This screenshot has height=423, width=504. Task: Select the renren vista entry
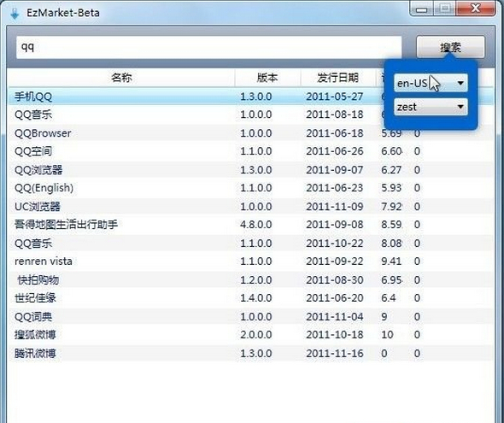pyautogui.click(x=250, y=261)
